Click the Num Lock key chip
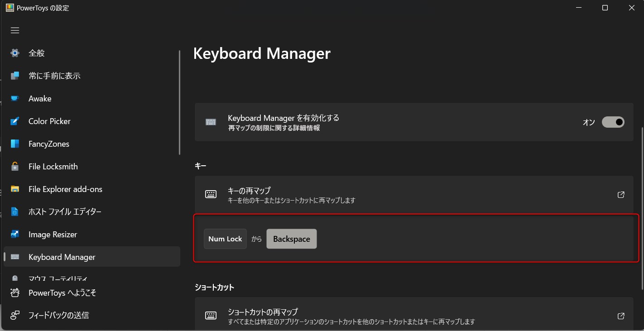644x331 pixels. 225,239
